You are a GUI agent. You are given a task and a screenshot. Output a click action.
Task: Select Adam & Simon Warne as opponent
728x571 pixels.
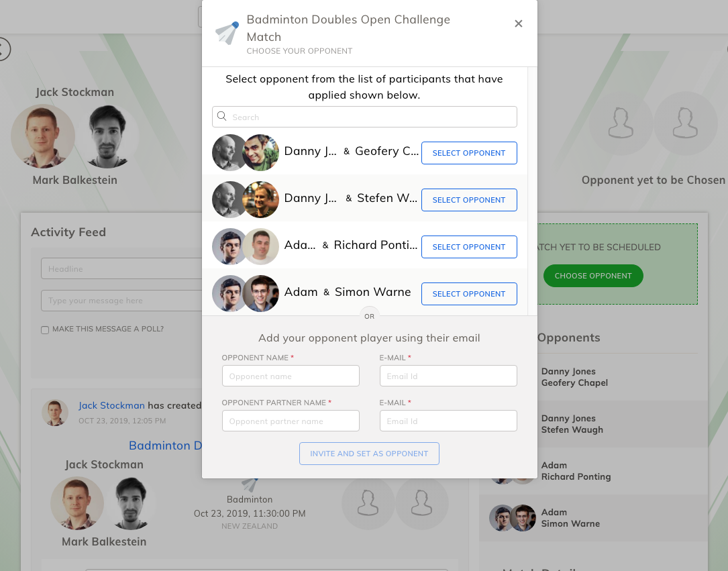coord(469,293)
